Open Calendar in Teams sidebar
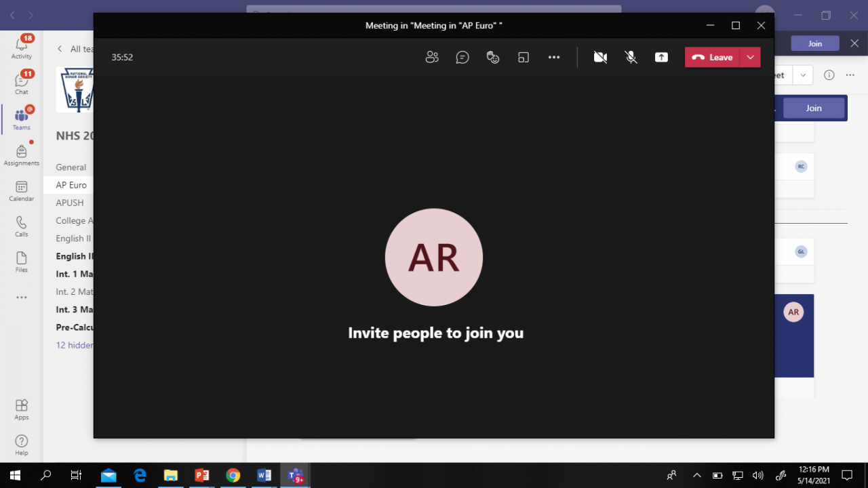 [22, 191]
